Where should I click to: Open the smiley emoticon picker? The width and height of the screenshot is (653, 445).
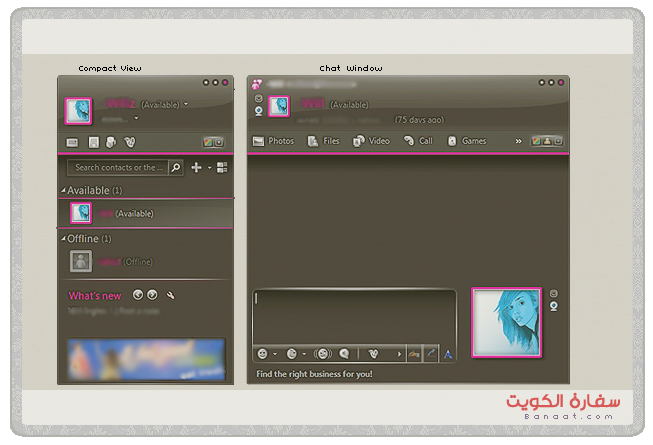click(263, 354)
